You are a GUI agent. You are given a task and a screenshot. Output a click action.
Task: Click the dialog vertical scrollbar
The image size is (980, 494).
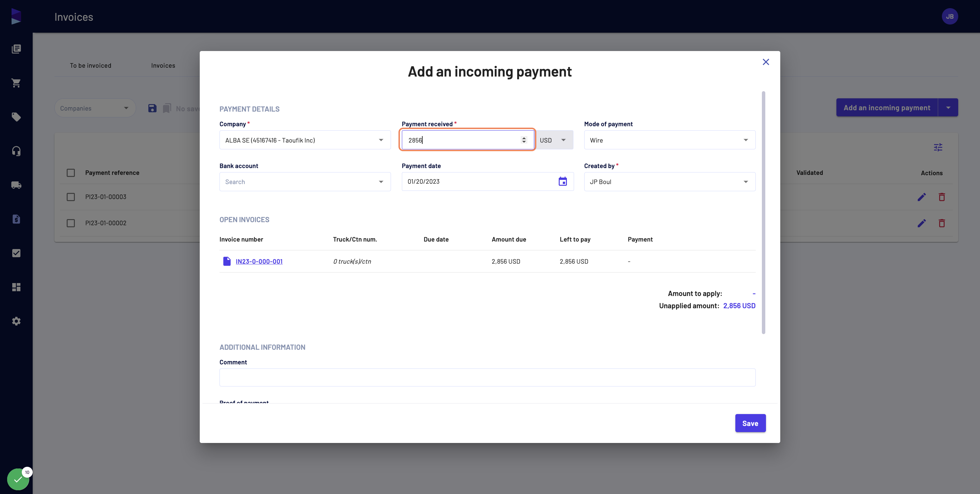coord(763,213)
